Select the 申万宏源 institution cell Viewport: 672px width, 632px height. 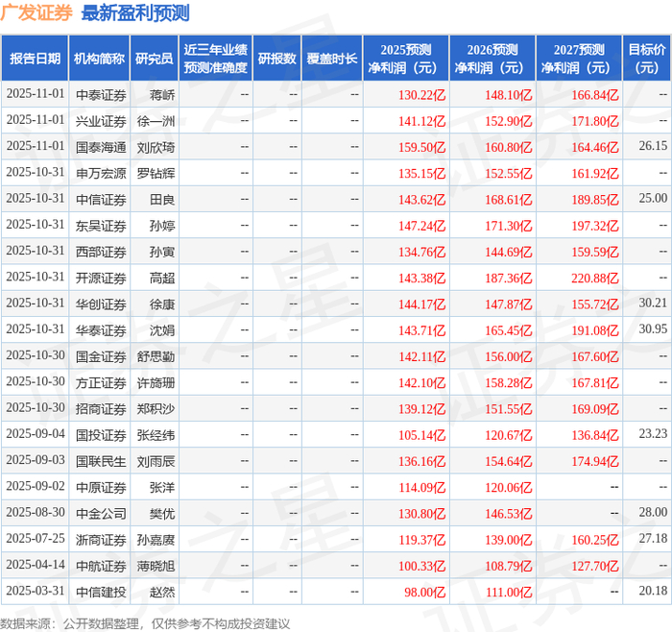(101, 174)
